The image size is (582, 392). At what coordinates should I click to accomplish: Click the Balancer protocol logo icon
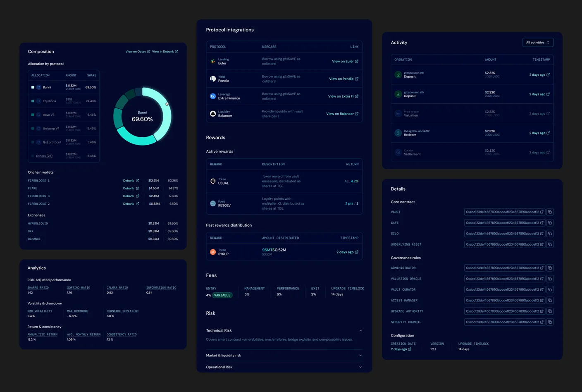click(x=213, y=114)
